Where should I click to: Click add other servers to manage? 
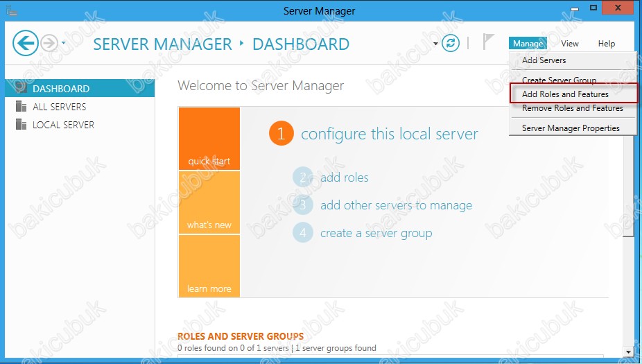[397, 205]
